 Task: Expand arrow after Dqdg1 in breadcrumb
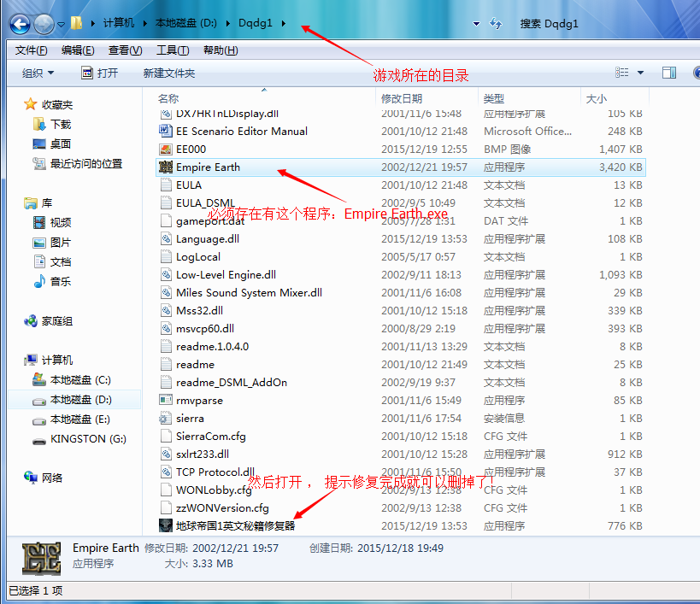pos(284,23)
